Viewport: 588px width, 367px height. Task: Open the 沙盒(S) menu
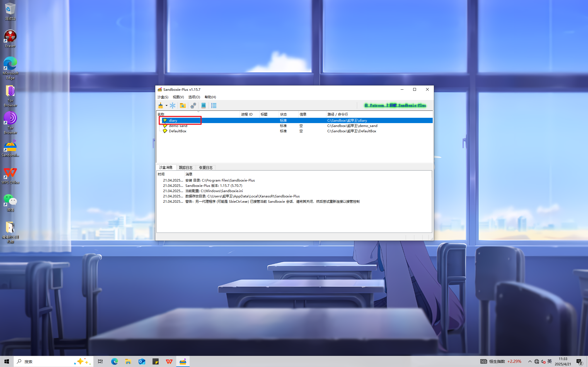[x=163, y=97]
